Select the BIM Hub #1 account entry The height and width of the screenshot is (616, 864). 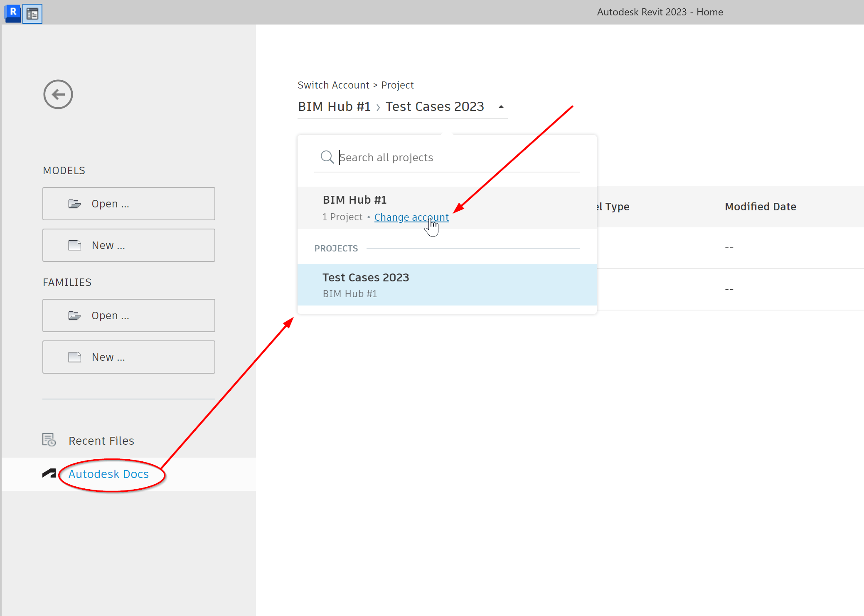[x=354, y=200]
